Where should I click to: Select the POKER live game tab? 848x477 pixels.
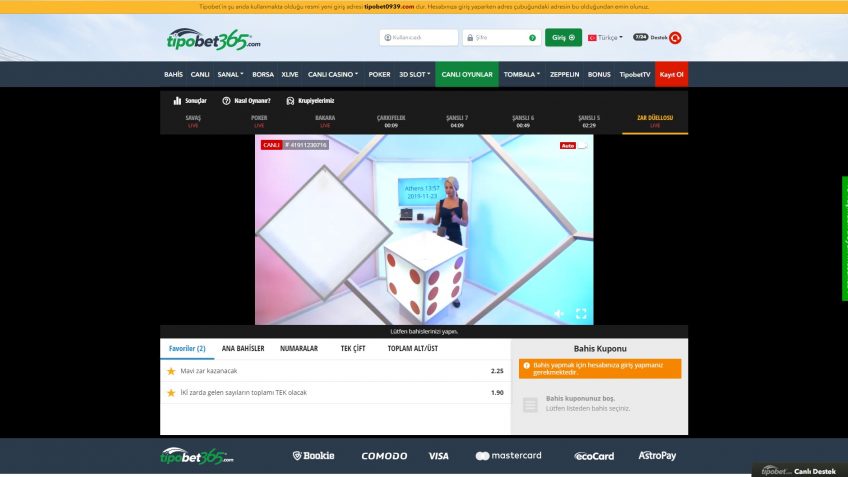pos(259,121)
